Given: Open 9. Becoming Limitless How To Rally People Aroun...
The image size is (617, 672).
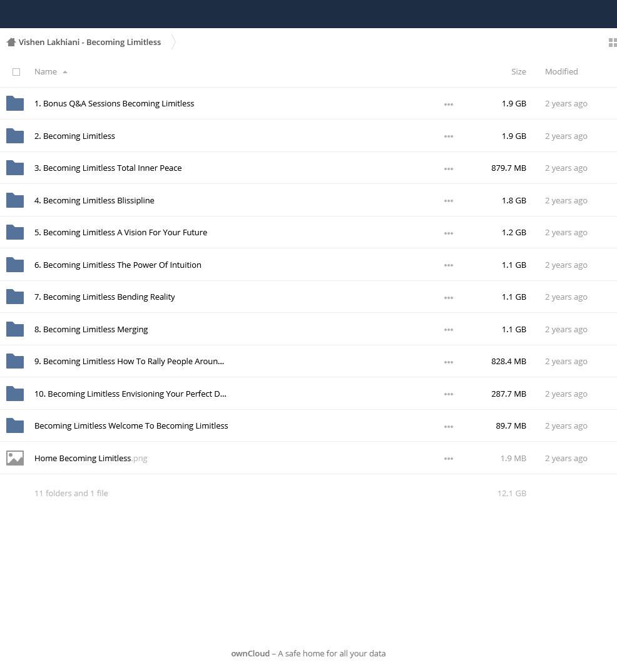Looking at the screenshot, I should tap(129, 361).
